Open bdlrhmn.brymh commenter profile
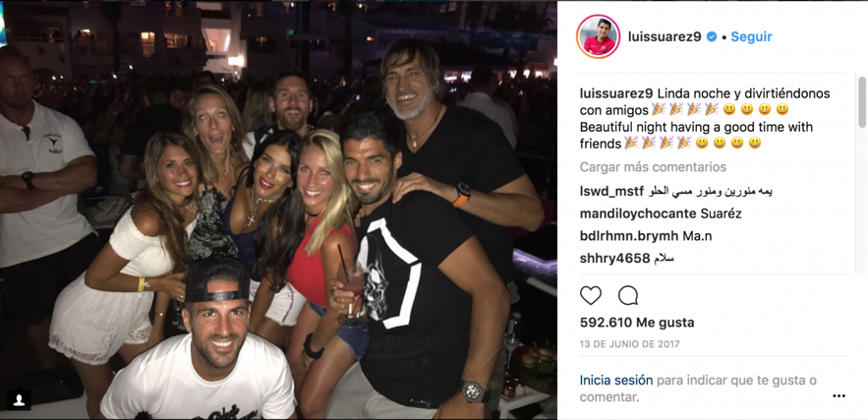The height and width of the screenshot is (420, 868). point(629,236)
